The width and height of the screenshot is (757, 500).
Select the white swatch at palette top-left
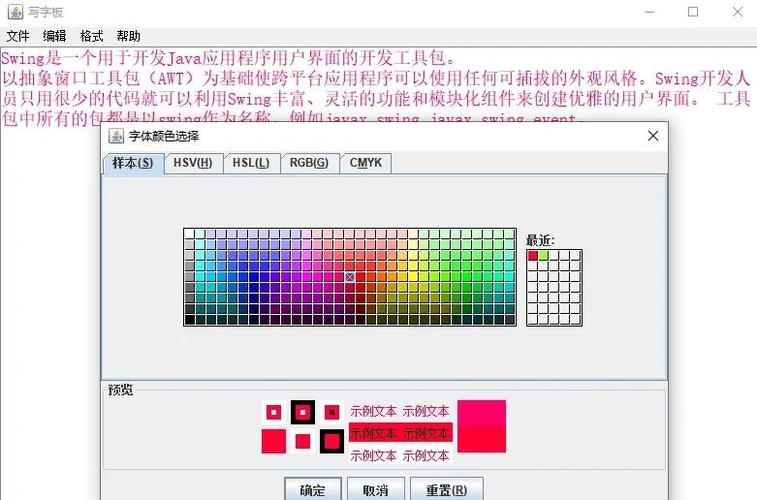pos(189,234)
